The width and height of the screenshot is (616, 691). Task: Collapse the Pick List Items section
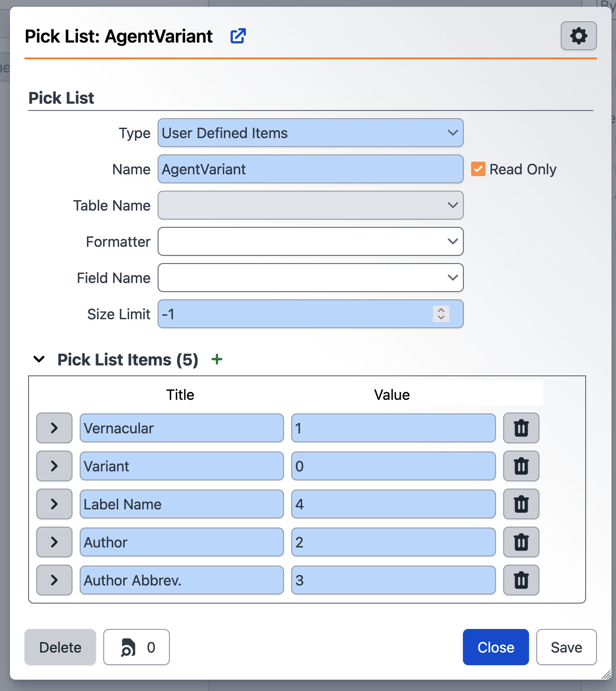[x=39, y=360]
